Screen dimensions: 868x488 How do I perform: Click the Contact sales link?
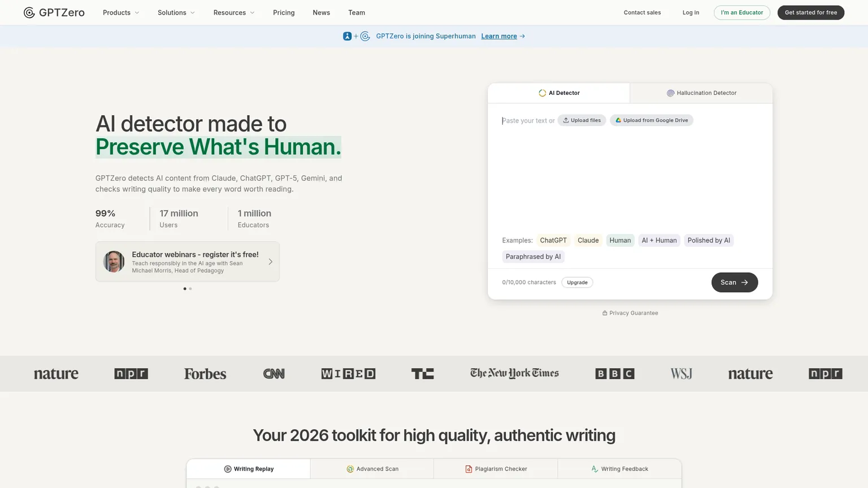click(642, 12)
